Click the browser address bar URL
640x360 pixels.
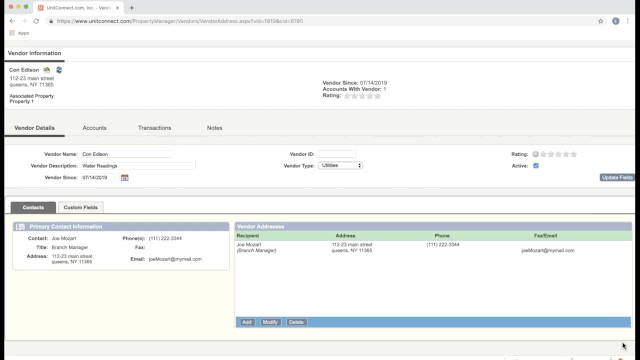180,21
